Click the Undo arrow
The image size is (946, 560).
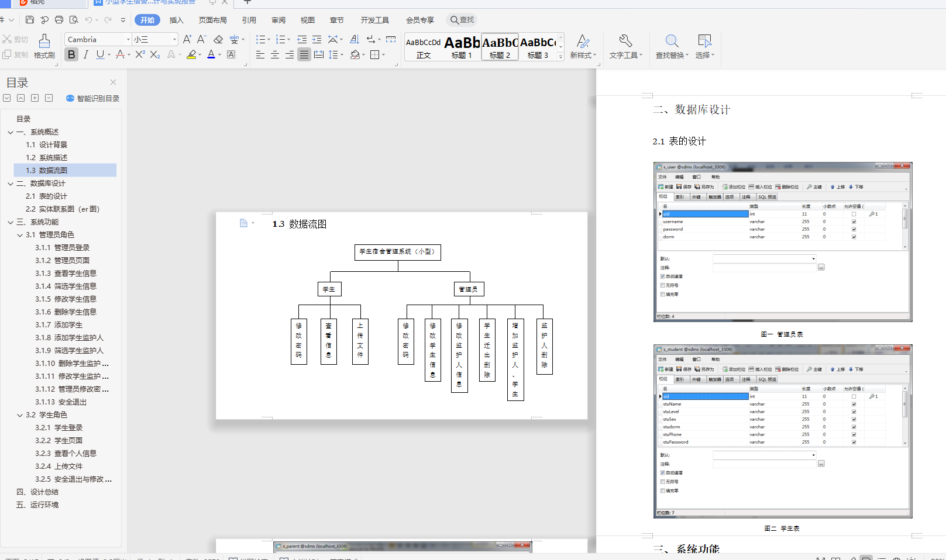tap(88, 20)
